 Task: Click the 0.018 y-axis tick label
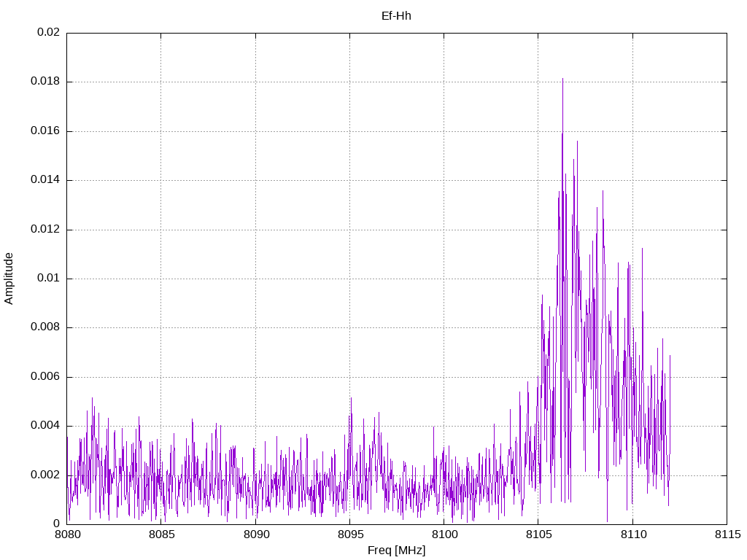click(45, 82)
